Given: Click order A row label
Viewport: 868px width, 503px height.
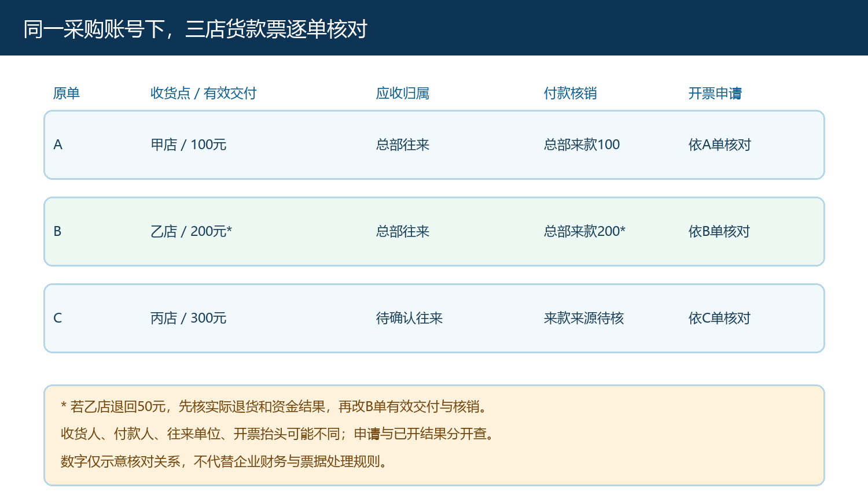Looking at the screenshot, I should tap(58, 145).
